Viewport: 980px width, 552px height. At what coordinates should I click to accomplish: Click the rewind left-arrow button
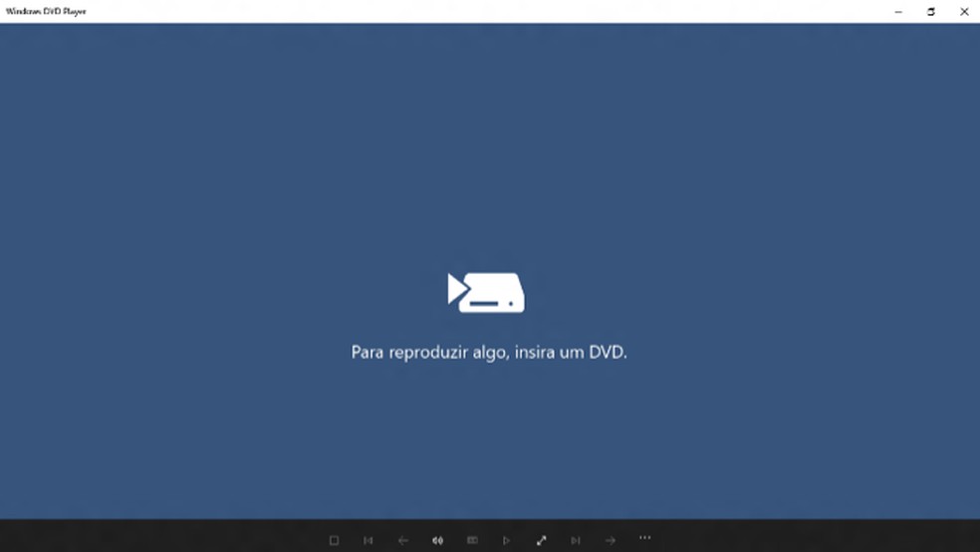pyautogui.click(x=403, y=540)
